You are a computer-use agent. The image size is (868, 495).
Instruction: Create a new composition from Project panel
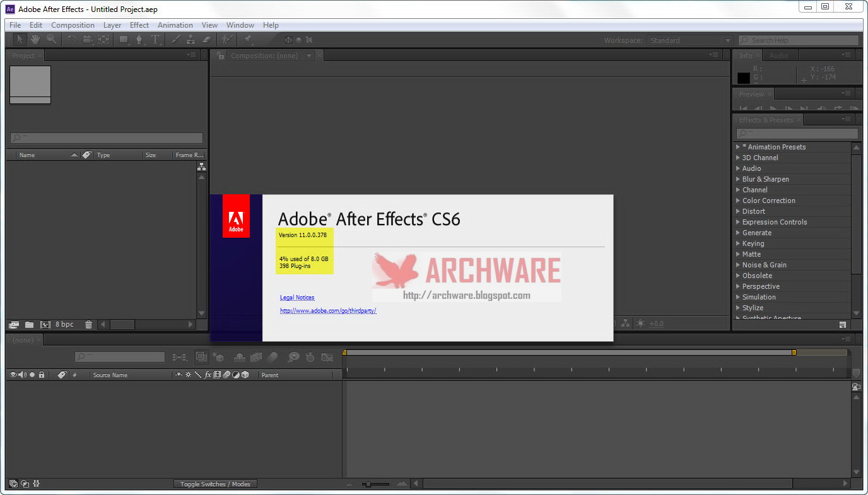(x=45, y=325)
